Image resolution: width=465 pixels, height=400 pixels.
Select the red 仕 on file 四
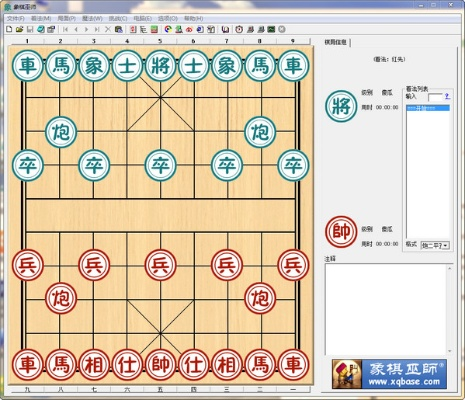(194, 365)
